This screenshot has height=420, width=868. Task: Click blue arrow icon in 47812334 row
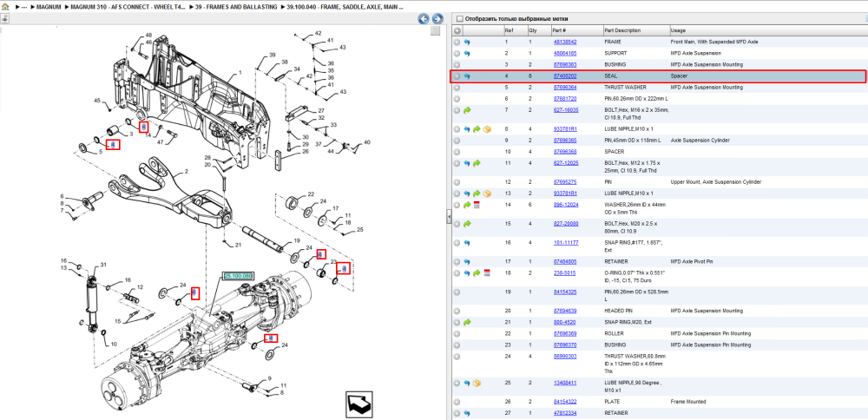click(467, 413)
